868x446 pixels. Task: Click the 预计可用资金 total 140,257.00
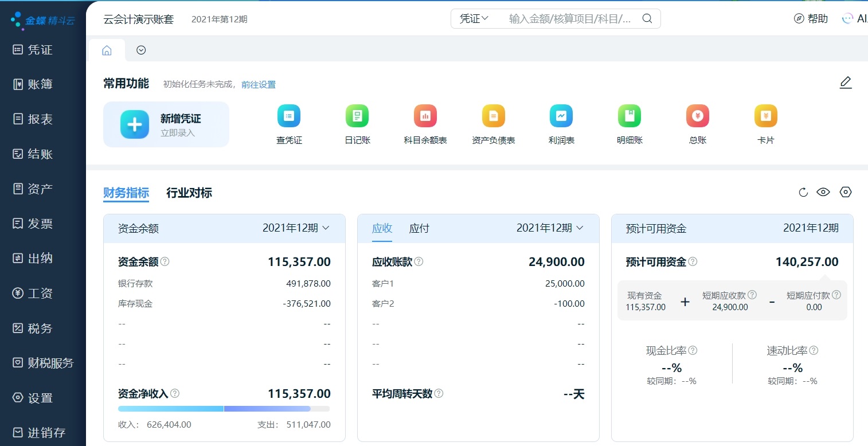[x=807, y=262]
